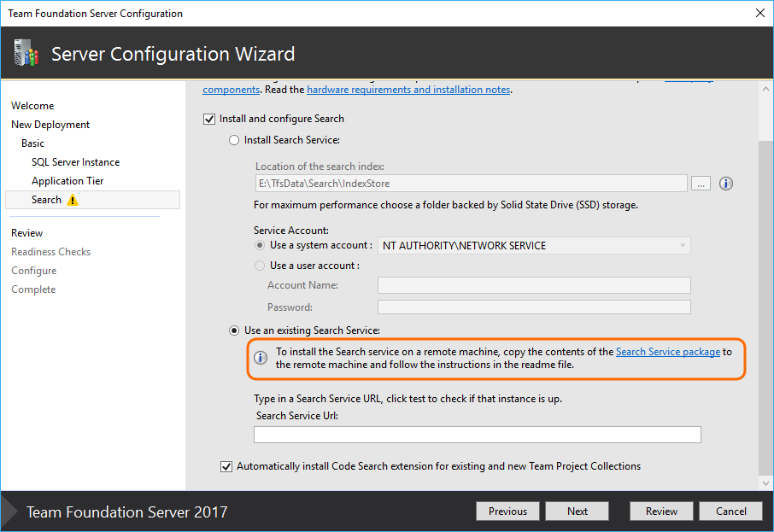
Task: Cancel the configuration wizard
Action: tap(731, 512)
